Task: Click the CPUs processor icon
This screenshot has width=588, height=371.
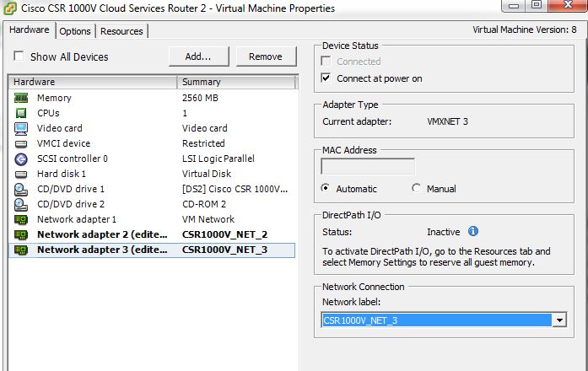Action: (21, 113)
